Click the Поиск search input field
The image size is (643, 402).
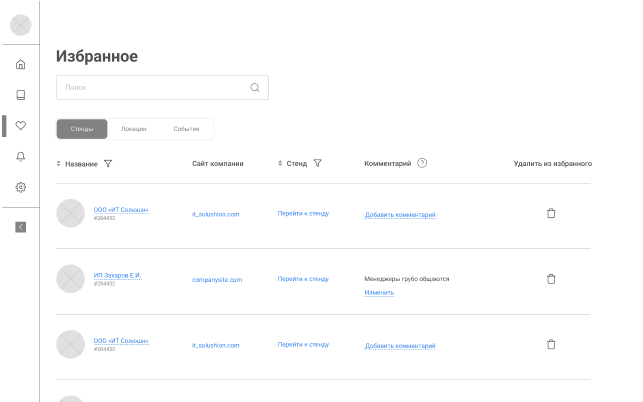(x=150, y=88)
